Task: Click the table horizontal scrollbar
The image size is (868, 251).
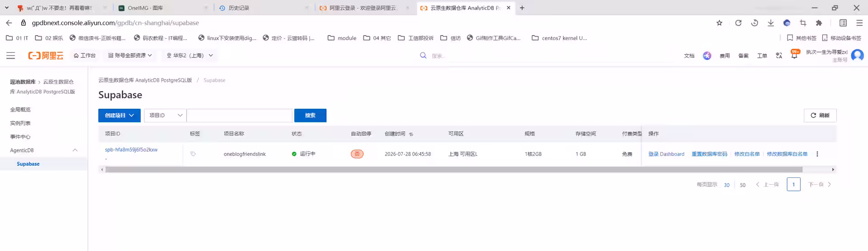Action: click(x=453, y=170)
